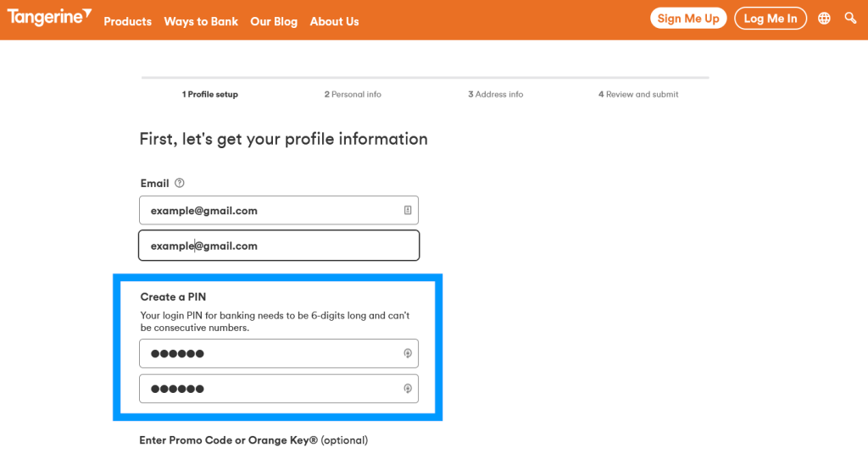
Task: Click the Tangerine logo
Action: 49,18
